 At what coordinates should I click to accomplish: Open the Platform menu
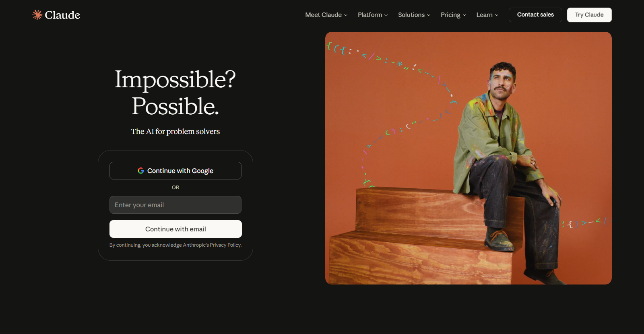pos(373,15)
